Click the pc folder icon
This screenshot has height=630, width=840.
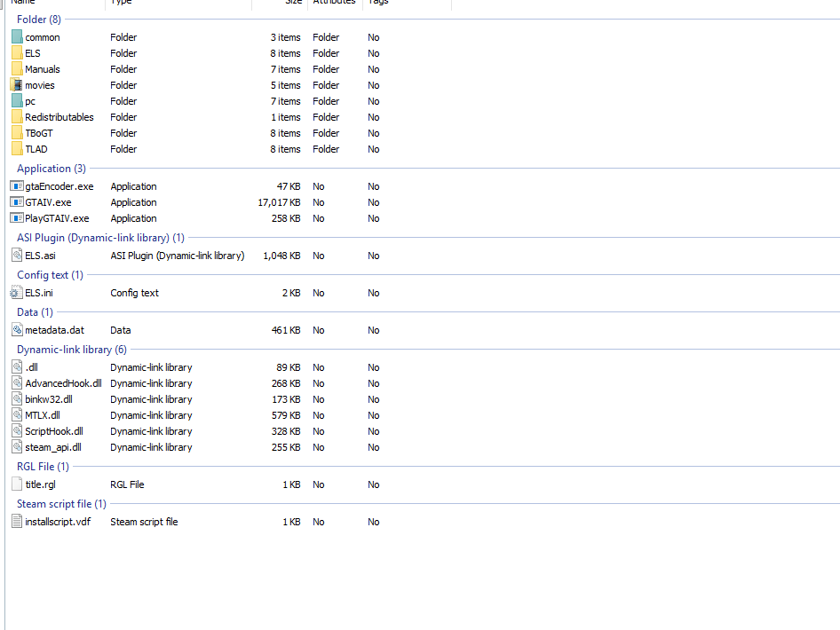[x=17, y=101]
